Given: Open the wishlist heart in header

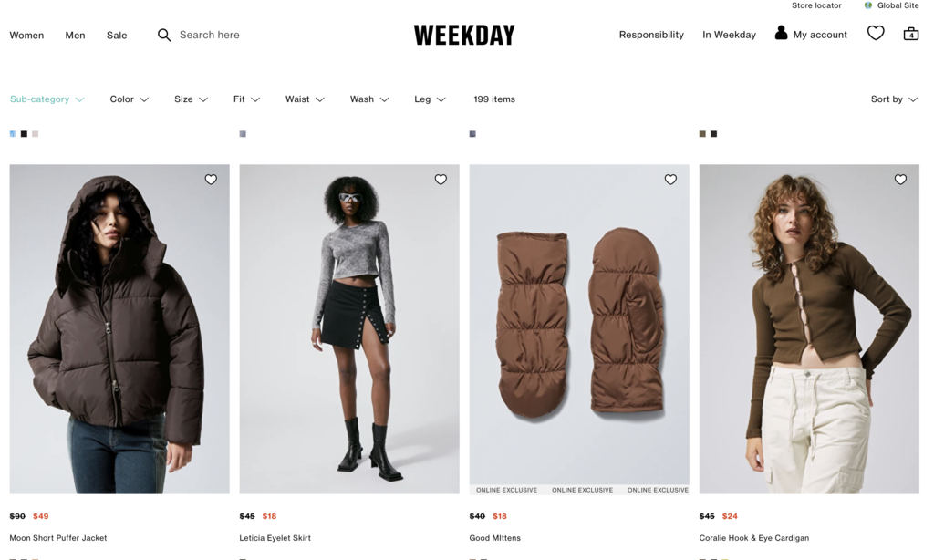Looking at the screenshot, I should [x=876, y=33].
